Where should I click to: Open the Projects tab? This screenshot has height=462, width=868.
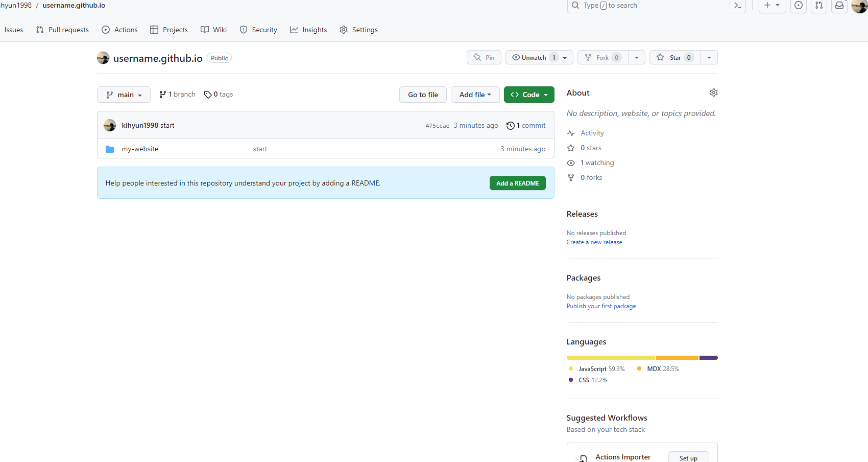[169, 30]
